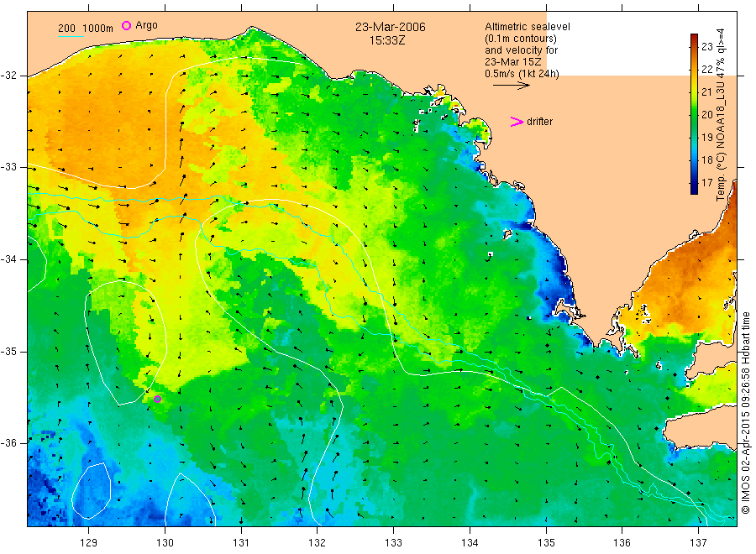Viewport: 756px width, 554px height.
Task: Select the '200 1000m' depth contour label
Action: pyautogui.click(x=86, y=28)
